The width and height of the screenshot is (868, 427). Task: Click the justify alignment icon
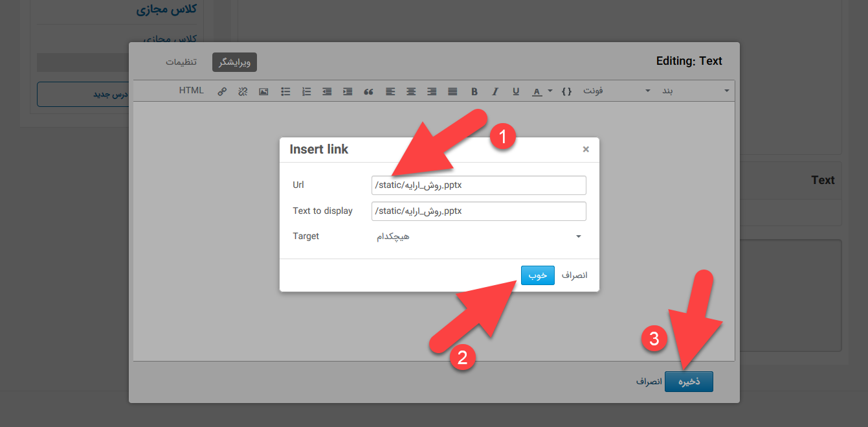tap(452, 91)
